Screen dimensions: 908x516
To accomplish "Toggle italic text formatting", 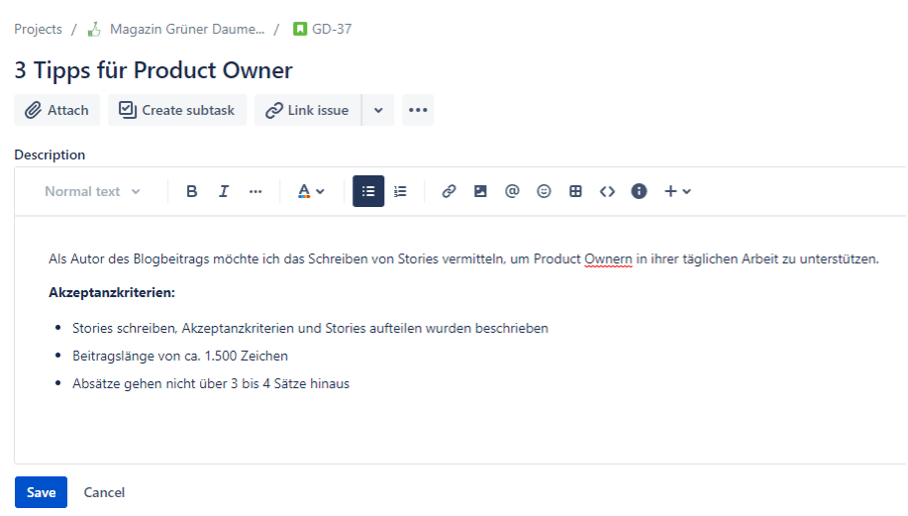I will [x=224, y=191].
